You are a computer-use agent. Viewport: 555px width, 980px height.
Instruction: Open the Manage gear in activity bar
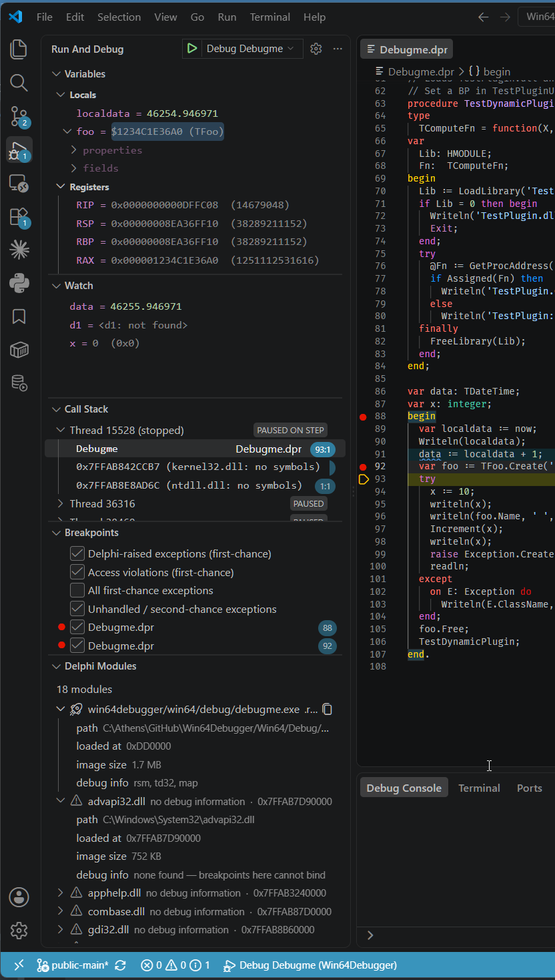pyautogui.click(x=19, y=930)
